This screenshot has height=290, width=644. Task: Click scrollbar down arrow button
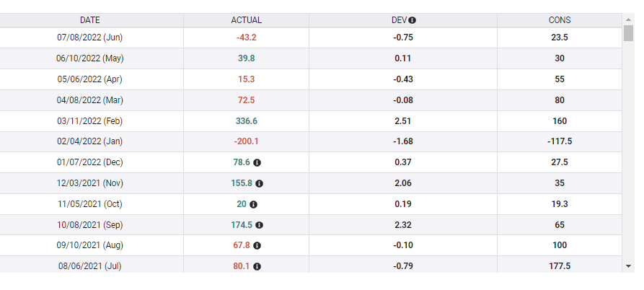pos(628,267)
